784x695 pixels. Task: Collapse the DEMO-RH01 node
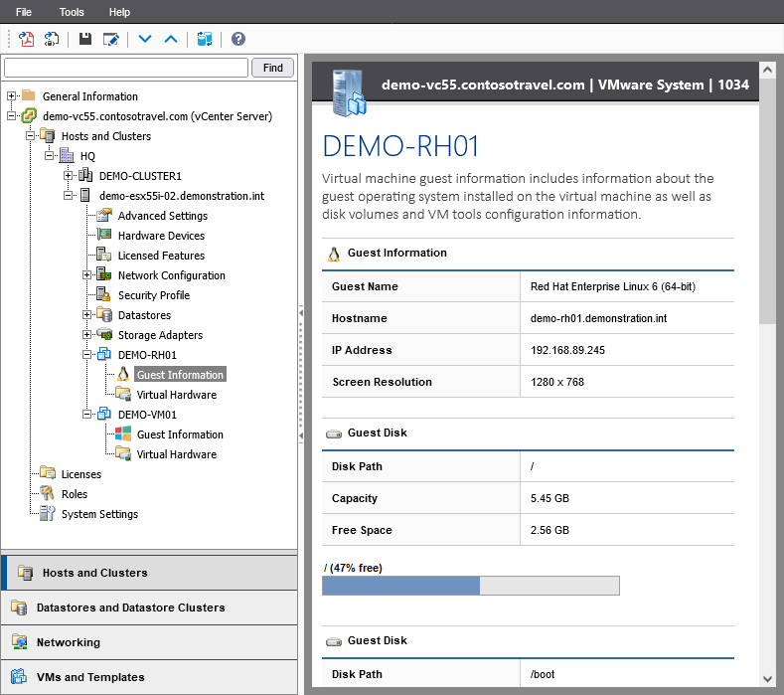click(87, 354)
